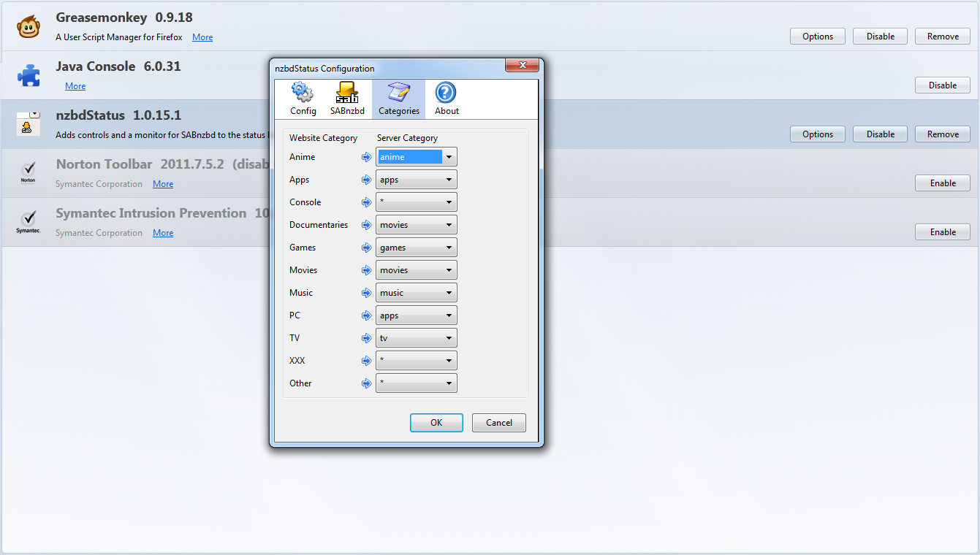Enable the Norton Toolbar add-on
The image size is (980, 555).
943,183
